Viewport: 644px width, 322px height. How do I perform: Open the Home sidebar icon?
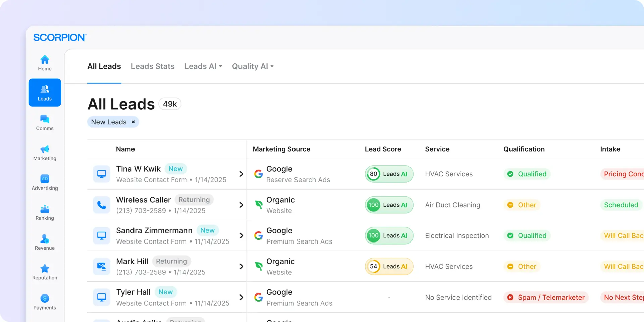click(x=45, y=60)
